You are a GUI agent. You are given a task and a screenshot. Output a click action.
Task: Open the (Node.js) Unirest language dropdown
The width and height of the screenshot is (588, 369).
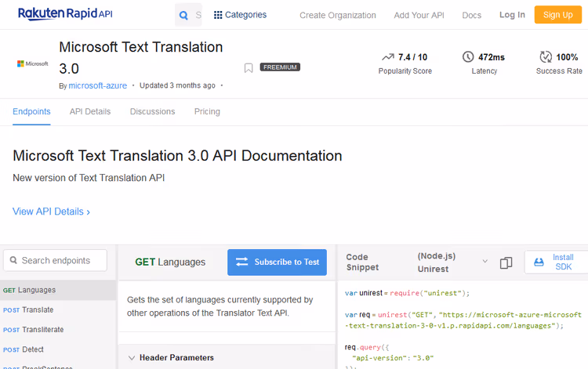pyautogui.click(x=452, y=262)
